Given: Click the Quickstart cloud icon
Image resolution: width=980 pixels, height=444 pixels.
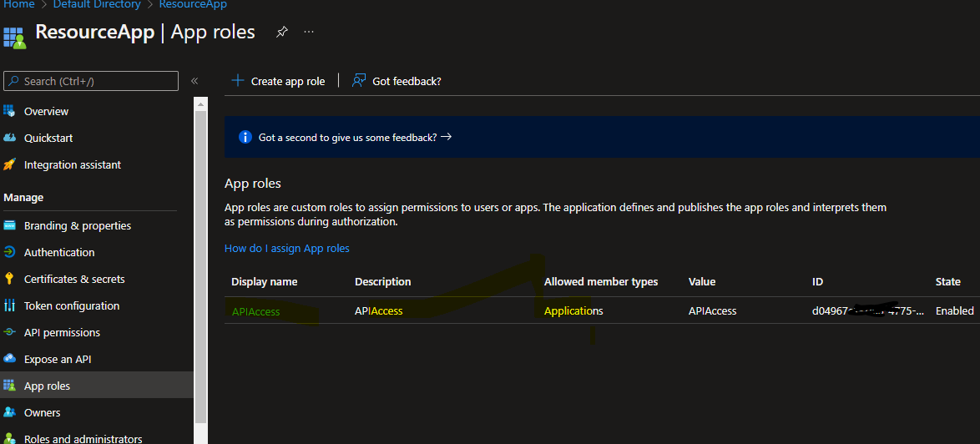Looking at the screenshot, I should (10, 138).
